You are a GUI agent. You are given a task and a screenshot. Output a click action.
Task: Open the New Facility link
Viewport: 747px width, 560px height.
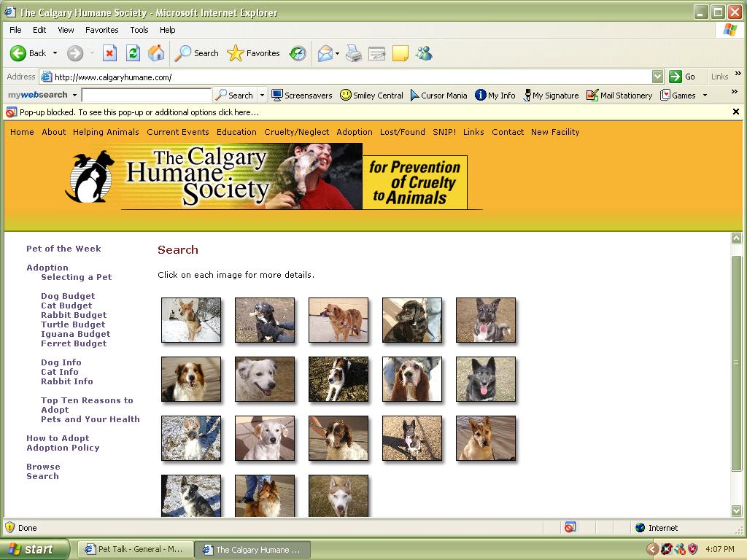[x=555, y=132]
